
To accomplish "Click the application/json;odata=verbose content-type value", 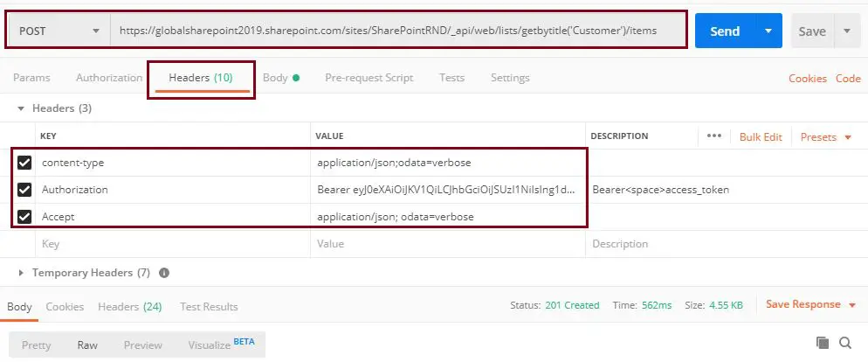I will tap(447, 163).
